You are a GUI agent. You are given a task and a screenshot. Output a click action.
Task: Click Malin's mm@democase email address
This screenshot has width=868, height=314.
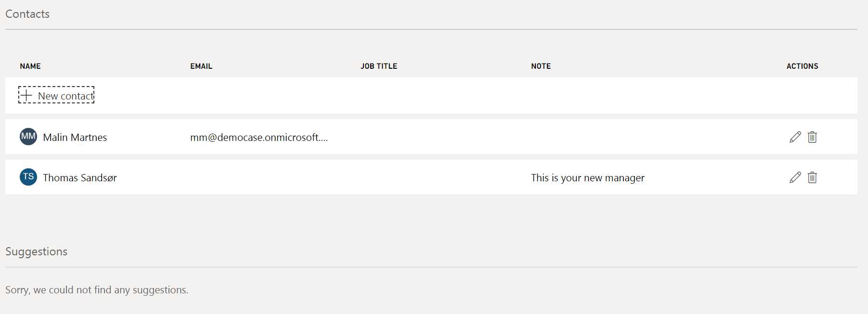[259, 138]
